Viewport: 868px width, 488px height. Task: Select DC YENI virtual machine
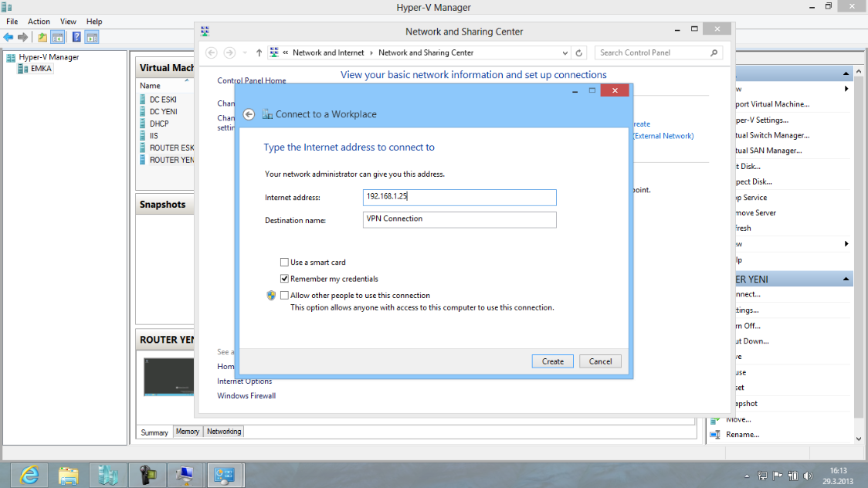point(163,112)
